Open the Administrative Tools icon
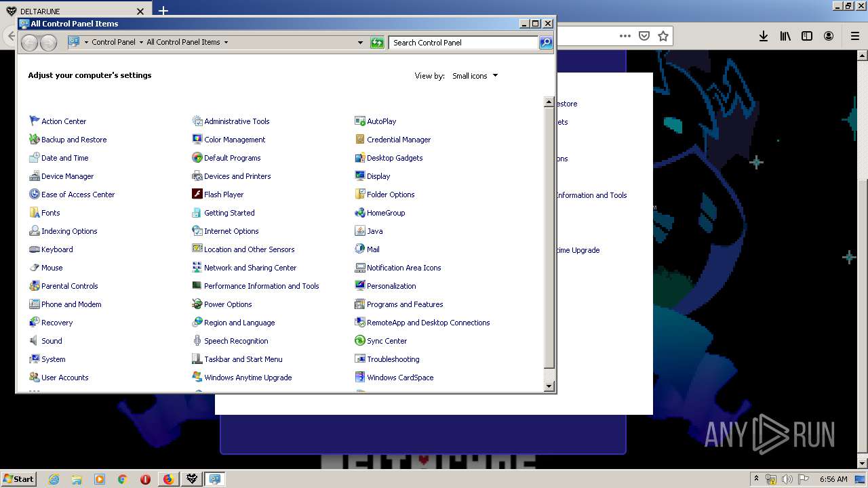 pyautogui.click(x=197, y=121)
